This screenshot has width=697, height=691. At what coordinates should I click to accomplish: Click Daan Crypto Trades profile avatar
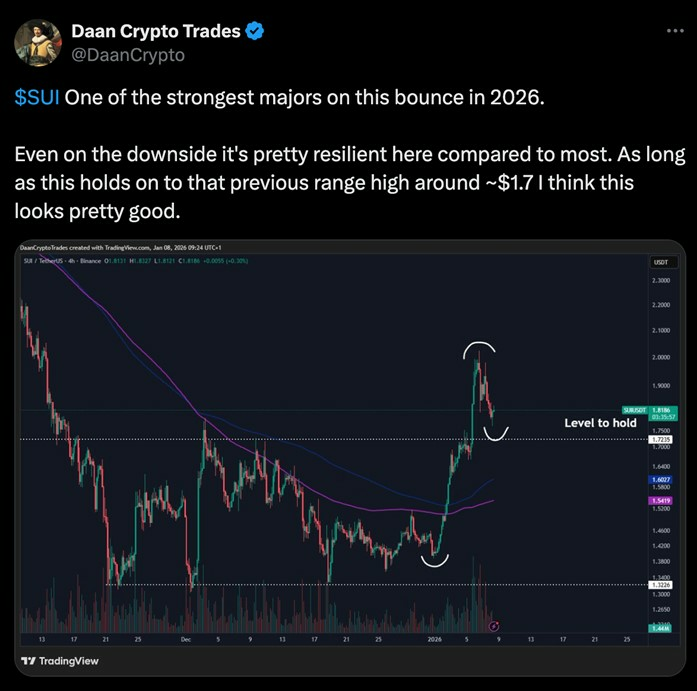click(x=37, y=42)
